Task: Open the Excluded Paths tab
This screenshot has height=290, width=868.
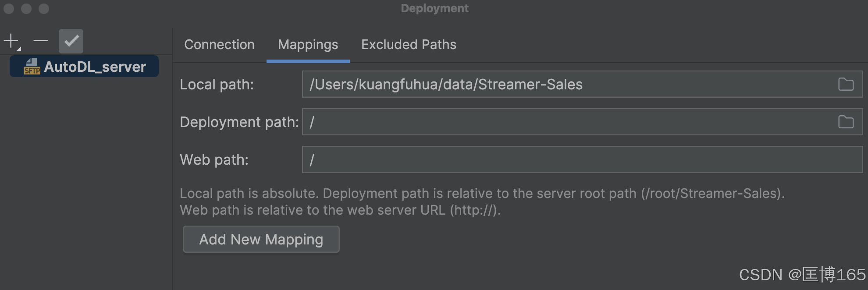Action: click(409, 45)
